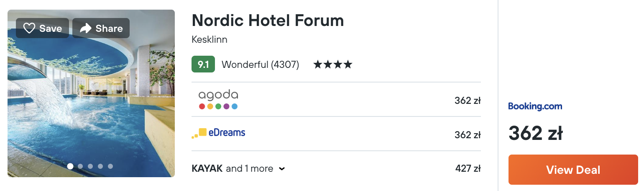Viewport: 644px width, 191px height.
Task: Open the Nordic Hotel Forum title link
Action: 268,21
